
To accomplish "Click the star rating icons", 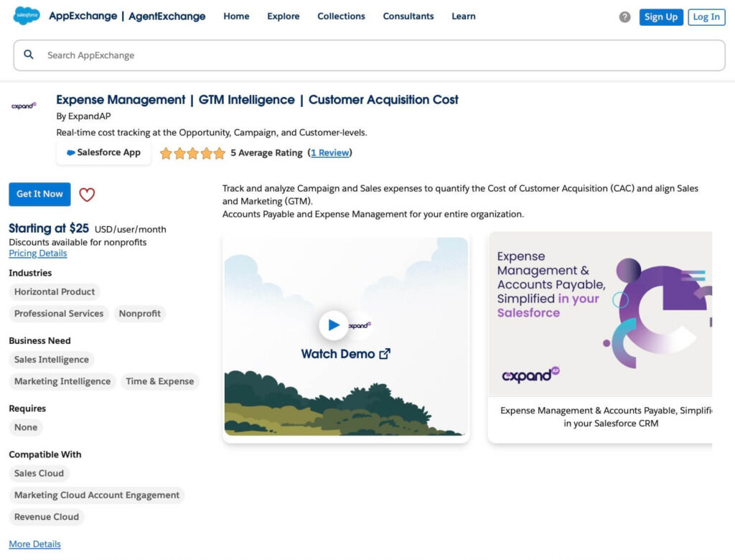I will pos(192,153).
